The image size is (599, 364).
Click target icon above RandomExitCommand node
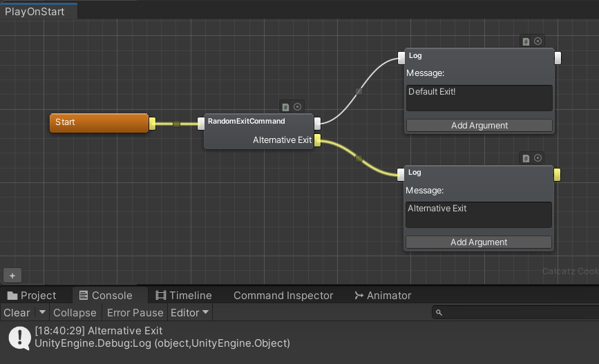[x=298, y=106]
